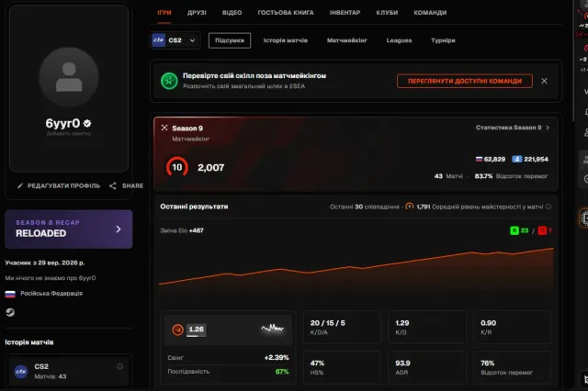
Task: Click the Учасник з 29 вер. 2026 text
Action: pyautogui.click(x=45, y=263)
